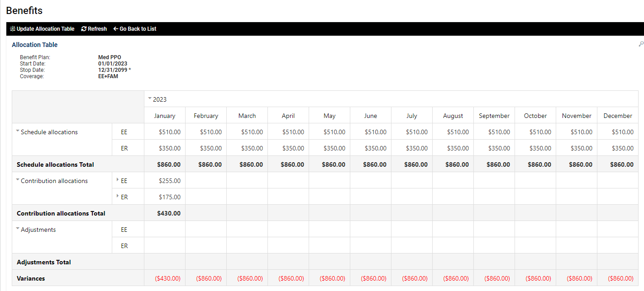Select the December column header

tap(618, 116)
